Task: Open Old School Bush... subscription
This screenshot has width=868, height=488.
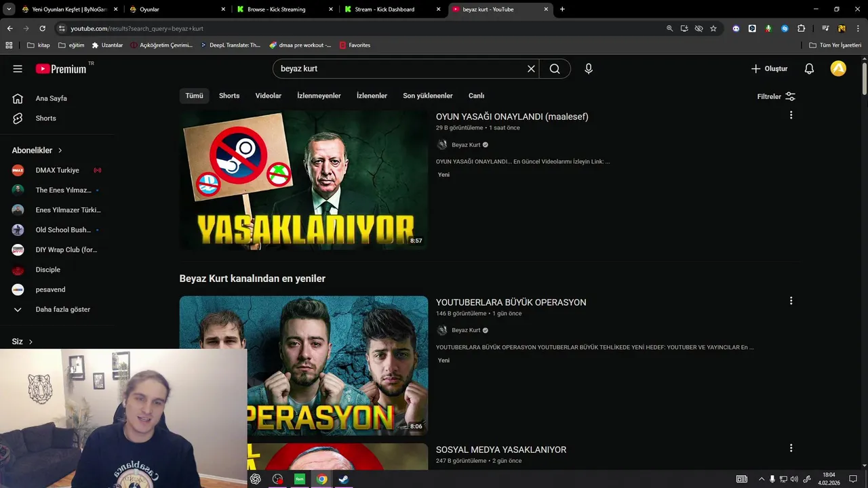Action: pyautogui.click(x=58, y=230)
